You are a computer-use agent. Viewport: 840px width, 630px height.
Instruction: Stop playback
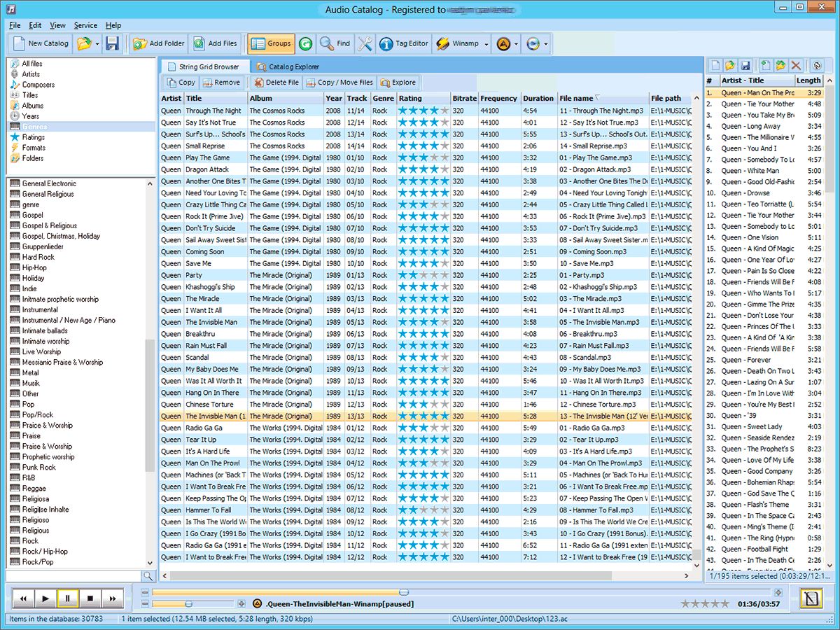(x=90, y=598)
